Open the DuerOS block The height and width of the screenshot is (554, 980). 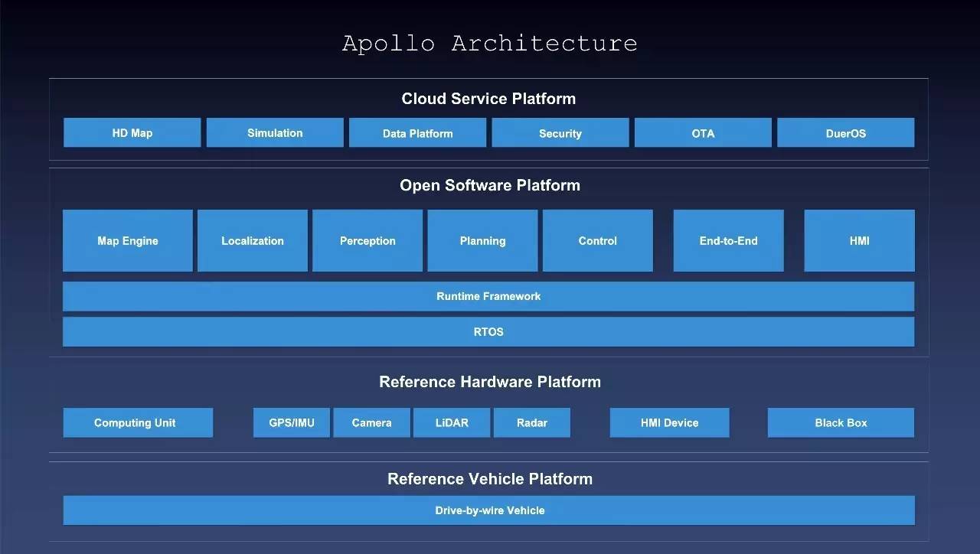(x=845, y=132)
